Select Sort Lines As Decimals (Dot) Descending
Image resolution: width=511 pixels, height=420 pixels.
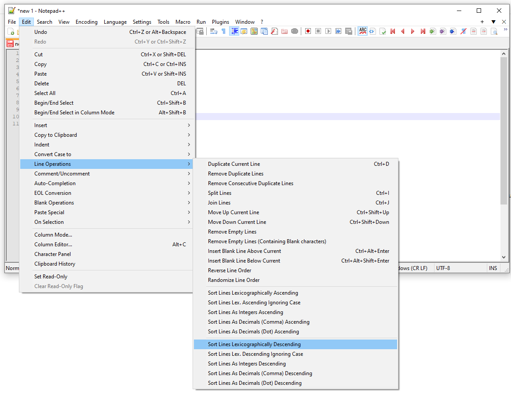[295, 383]
